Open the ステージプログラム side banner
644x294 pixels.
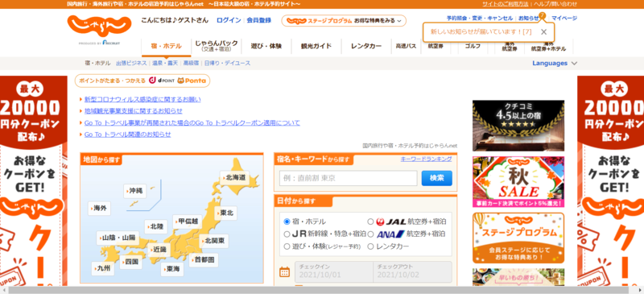pyautogui.click(x=518, y=238)
